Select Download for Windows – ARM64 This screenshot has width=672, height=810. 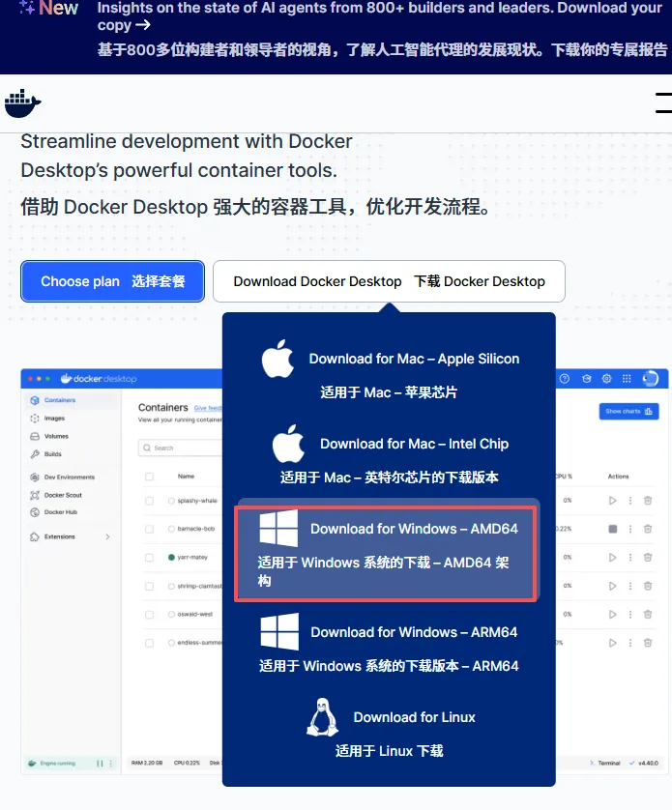pos(389,644)
